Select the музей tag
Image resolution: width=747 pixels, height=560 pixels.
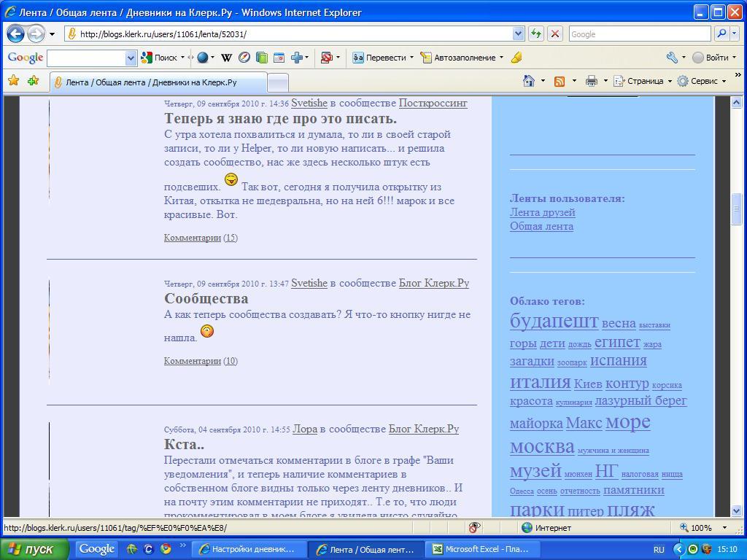535,470
